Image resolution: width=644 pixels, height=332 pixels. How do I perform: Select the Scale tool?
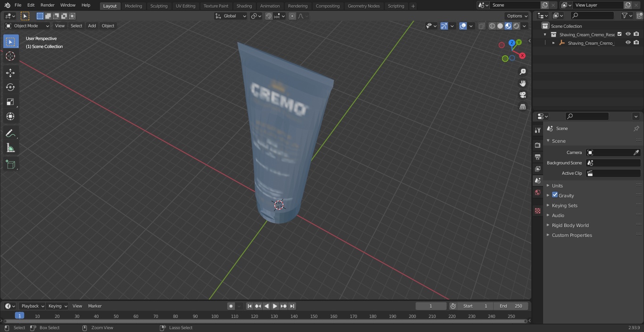[10, 102]
